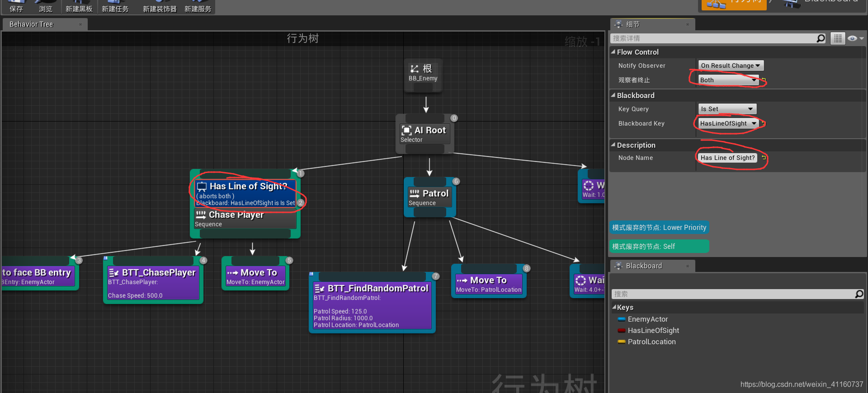Collapse the Description section

[x=613, y=145]
